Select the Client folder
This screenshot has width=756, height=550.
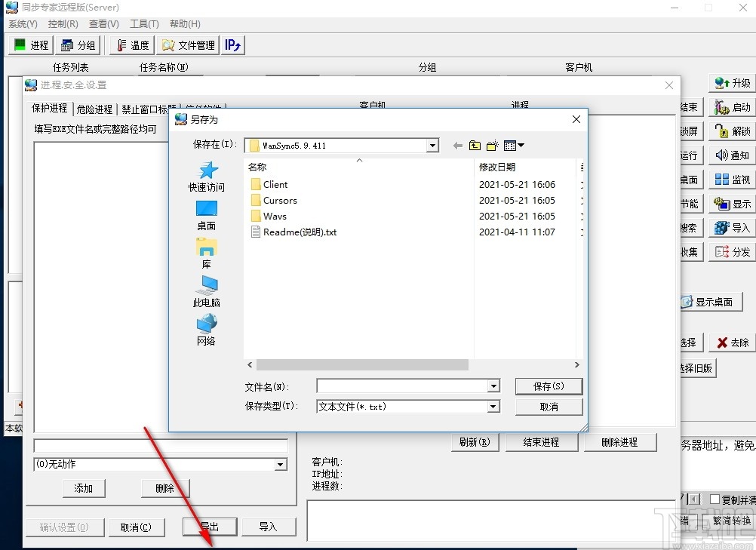269,185
